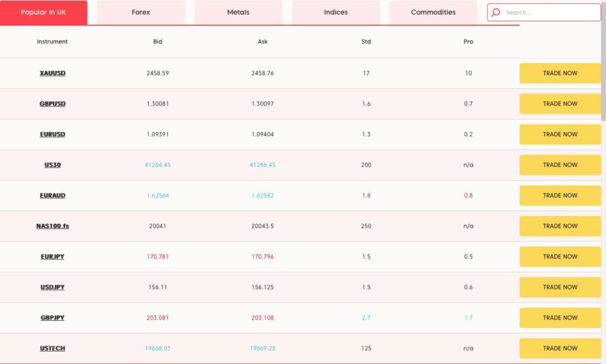The image size is (606, 364).
Task: Switch to the Metals tab
Action: point(238,12)
